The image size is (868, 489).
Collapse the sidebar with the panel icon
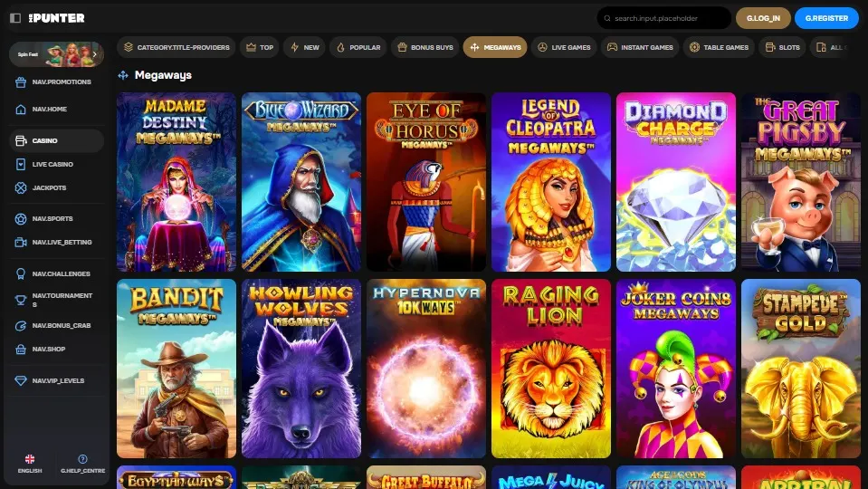(x=15, y=18)
